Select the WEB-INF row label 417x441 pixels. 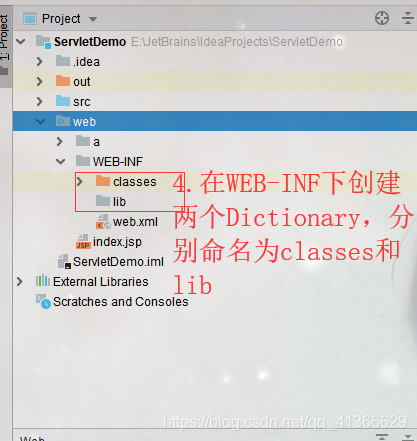click(x=118, y=162)
